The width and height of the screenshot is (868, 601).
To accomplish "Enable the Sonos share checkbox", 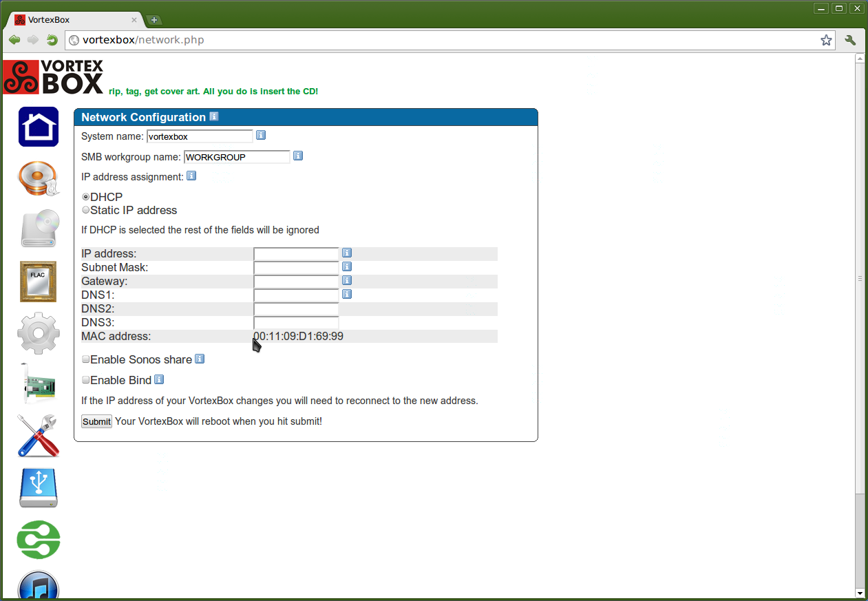I will [86, 359].
